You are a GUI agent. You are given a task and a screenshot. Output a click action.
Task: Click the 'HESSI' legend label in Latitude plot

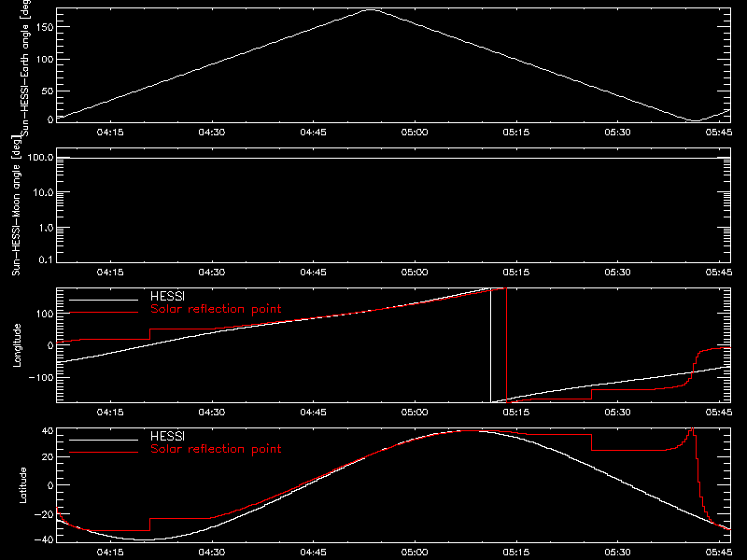[x=167, y=437]
